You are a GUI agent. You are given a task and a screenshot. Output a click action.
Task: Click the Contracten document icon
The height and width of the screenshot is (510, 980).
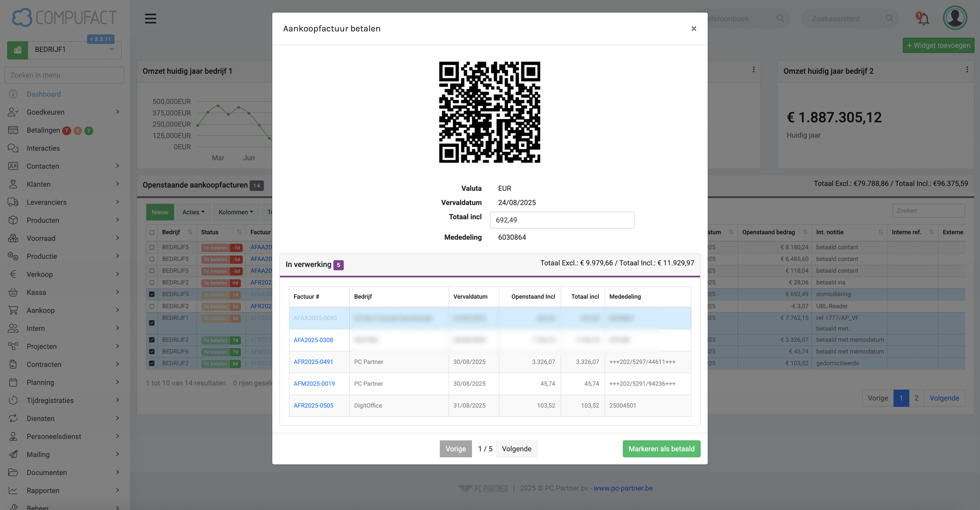coord(13,364)
